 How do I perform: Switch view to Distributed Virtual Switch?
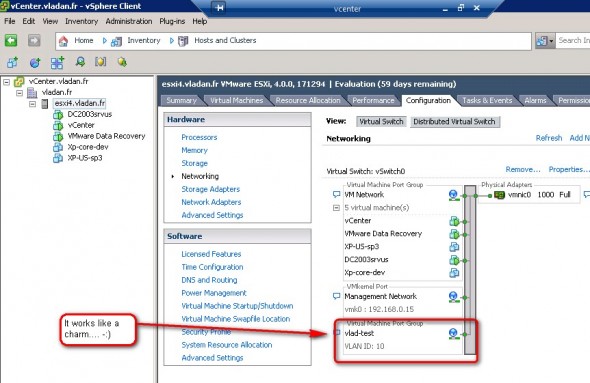click(x=455, y=122)
